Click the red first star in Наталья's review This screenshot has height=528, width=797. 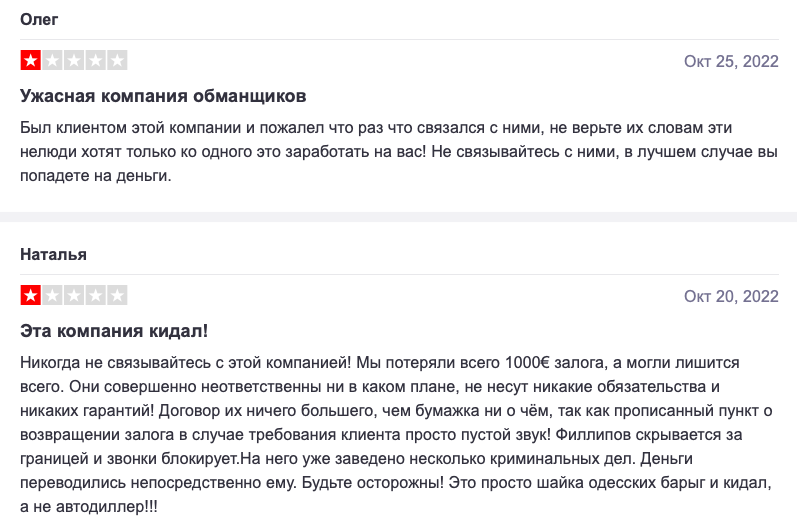coord(30,295)
